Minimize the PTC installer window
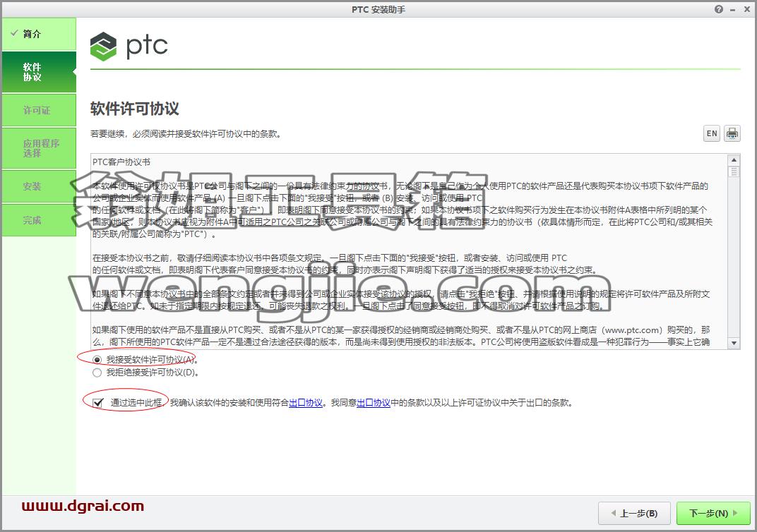Image resolution: width=757 pixels, height=532 pixels. (x=733, y=10)
